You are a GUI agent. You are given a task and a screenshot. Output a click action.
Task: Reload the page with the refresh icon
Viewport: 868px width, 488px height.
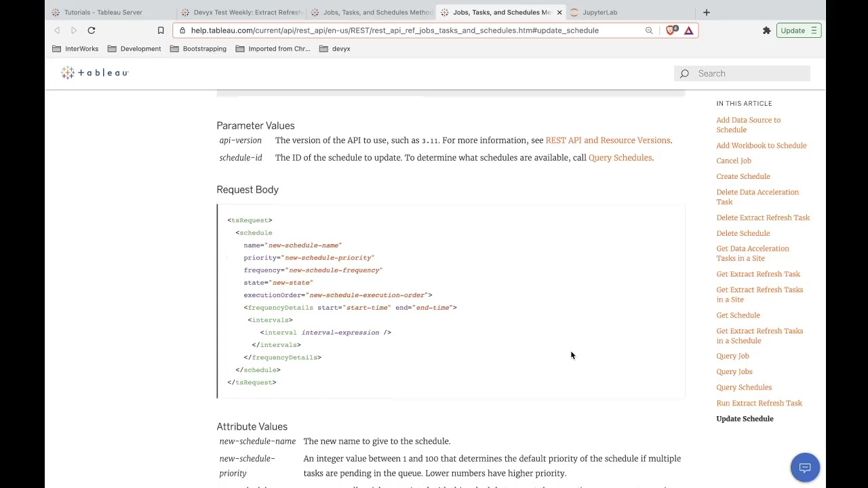point(91,30)
